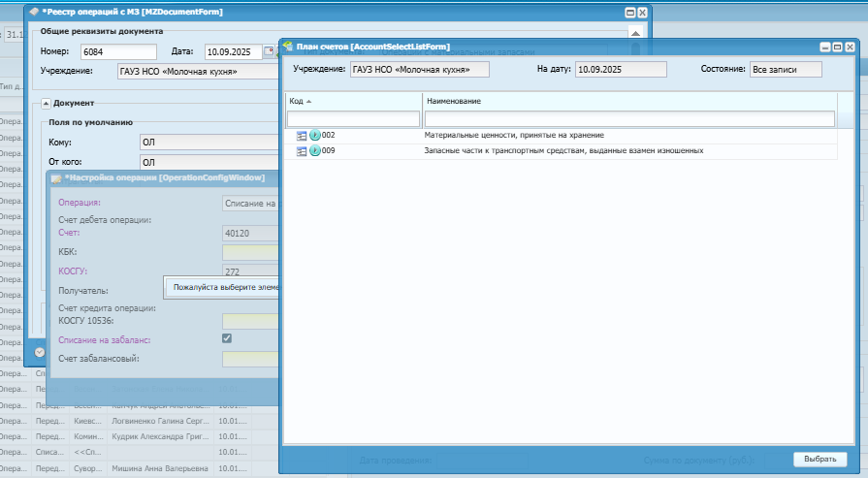Uncheck the Списание на забаланс checkbox
Viewport: 868px width, 478px height.
coord(227,338)
